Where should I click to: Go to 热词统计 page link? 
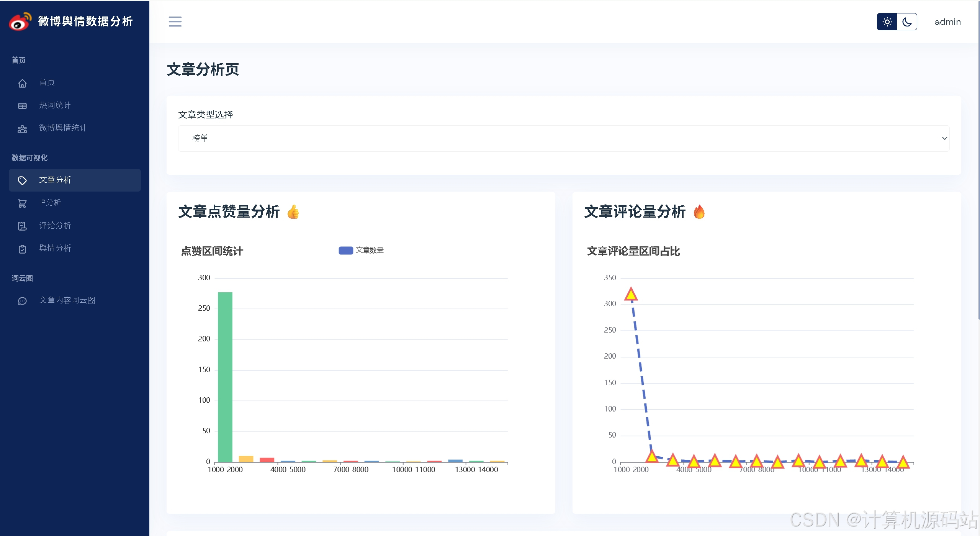point(55,105)
